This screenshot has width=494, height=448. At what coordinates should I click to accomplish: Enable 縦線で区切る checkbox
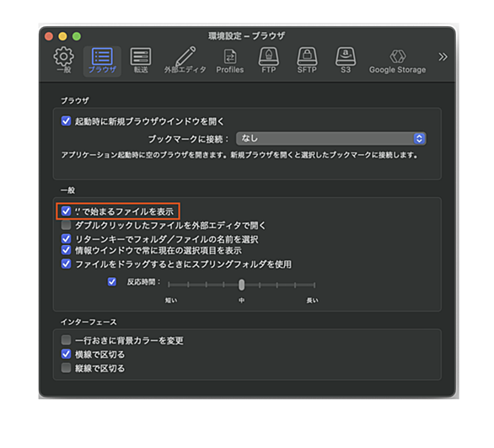point(66,367)
